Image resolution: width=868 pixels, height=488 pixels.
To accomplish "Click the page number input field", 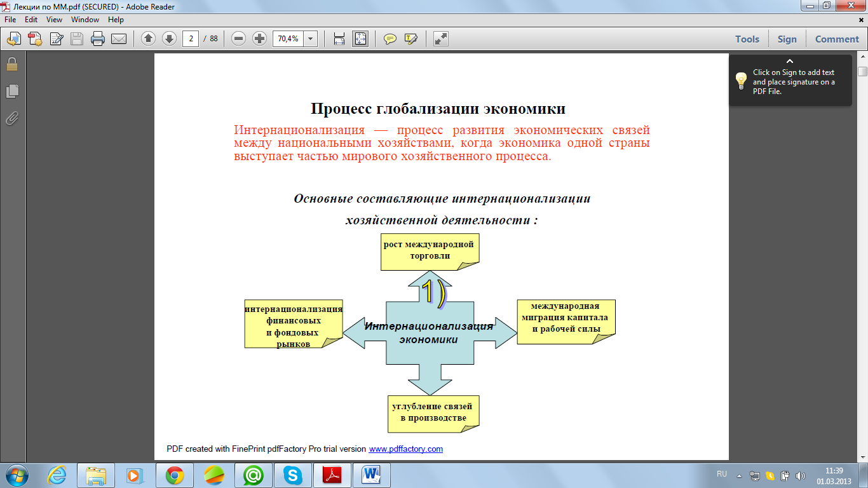I will pos(191,39).
